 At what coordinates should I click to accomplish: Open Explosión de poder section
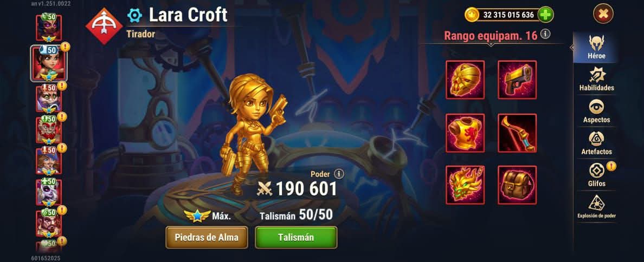[x=596, y=207]
